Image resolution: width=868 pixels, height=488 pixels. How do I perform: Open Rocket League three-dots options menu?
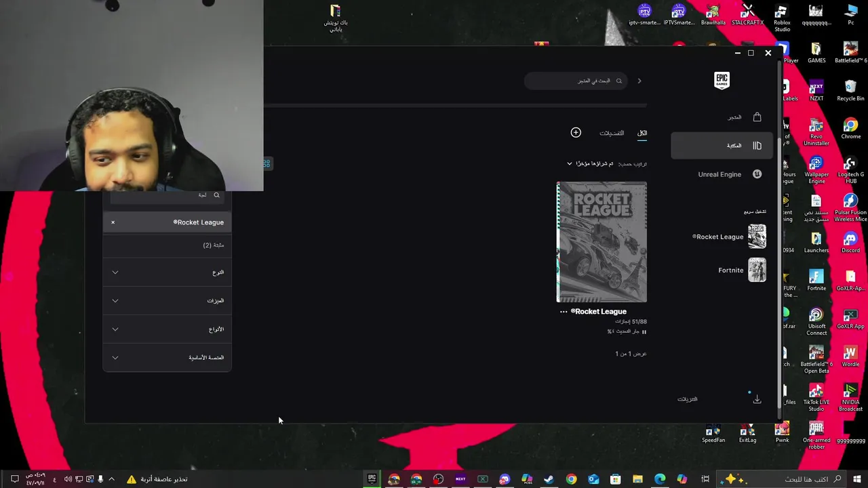coord(564,312)
